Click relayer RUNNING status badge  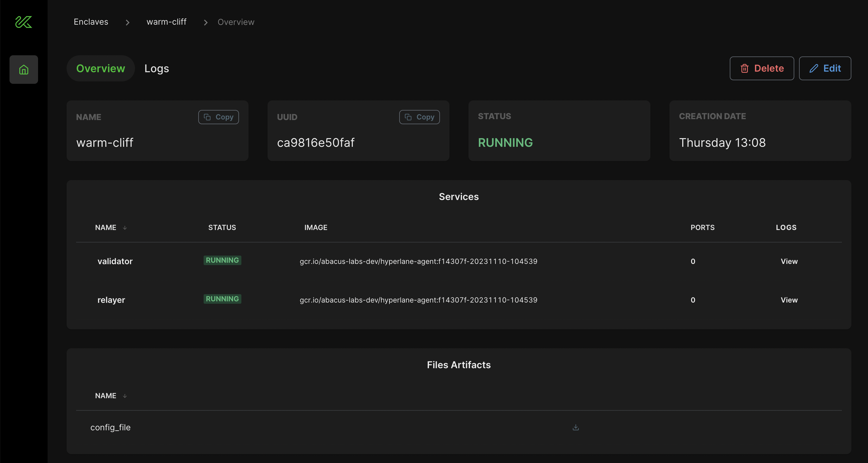point(222,299)
